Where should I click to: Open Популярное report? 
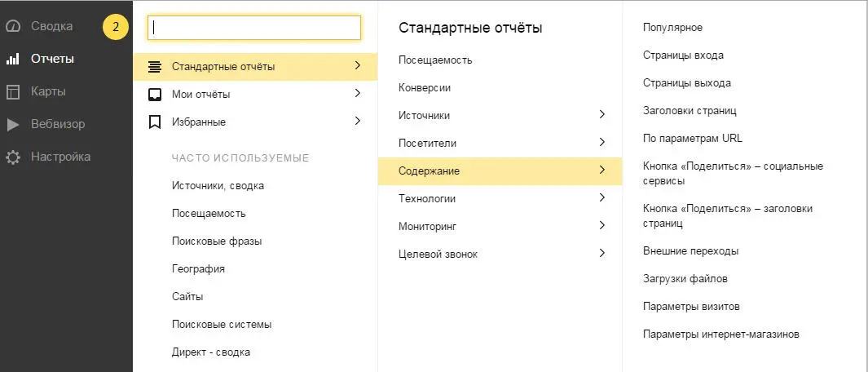[x=672, y=27]
